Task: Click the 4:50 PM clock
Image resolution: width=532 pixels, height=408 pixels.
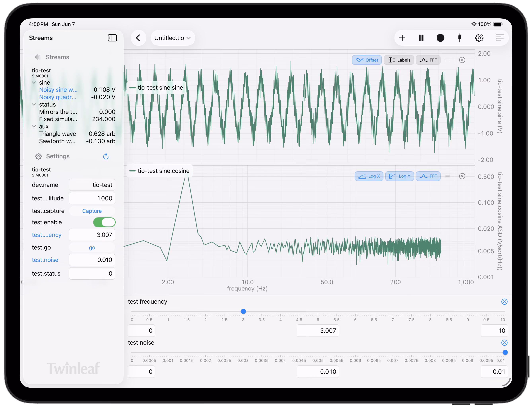Action: click(x=38, y=24)
